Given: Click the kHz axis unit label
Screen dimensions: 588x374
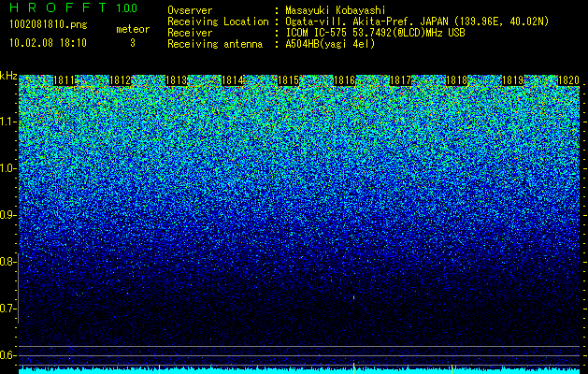Looking at the screenshot, I should tap(8, 76).
